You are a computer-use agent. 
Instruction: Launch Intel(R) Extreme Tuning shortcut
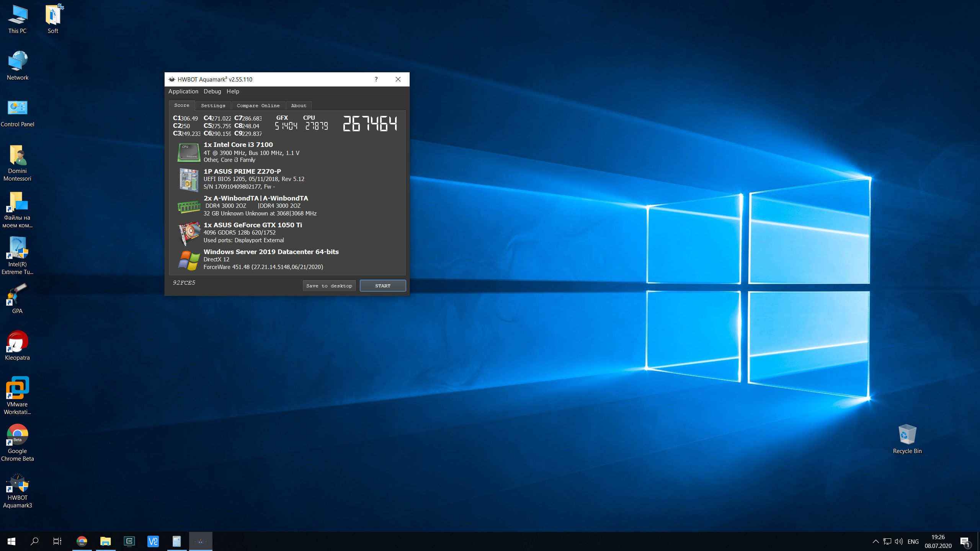click(18, 256)
